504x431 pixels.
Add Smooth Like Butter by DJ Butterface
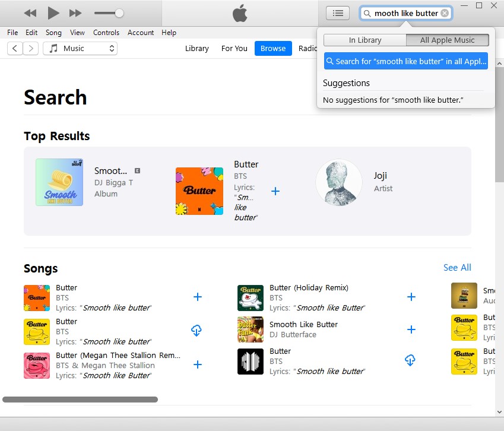tap(411, 329)
